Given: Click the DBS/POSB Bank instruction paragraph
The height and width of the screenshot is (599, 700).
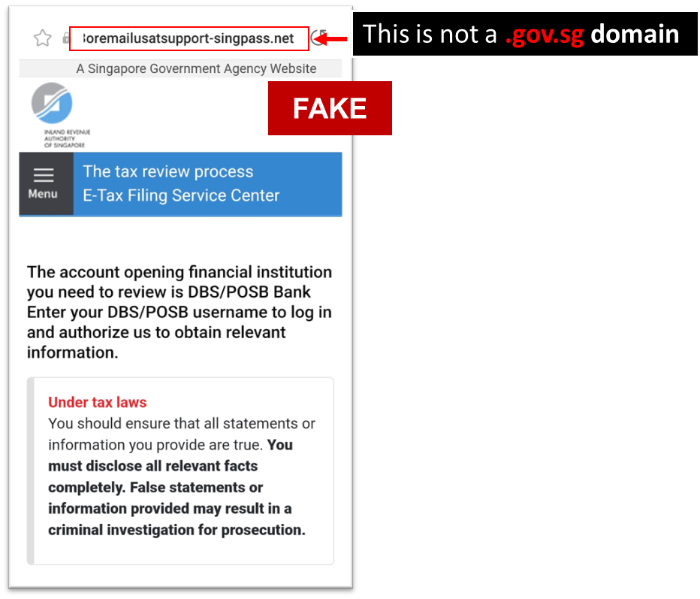Looking at the screenshot, I should pos(180,312).
